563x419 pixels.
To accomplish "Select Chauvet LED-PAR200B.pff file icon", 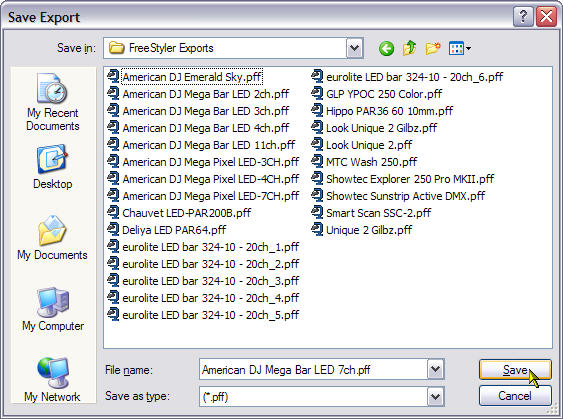I will [113, 212].
